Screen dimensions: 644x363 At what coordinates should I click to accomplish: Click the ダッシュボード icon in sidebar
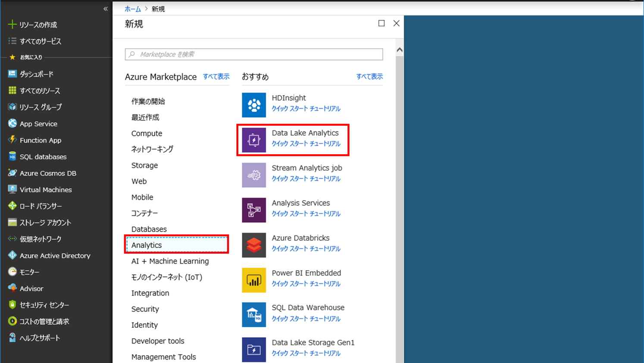click(12, 74)
